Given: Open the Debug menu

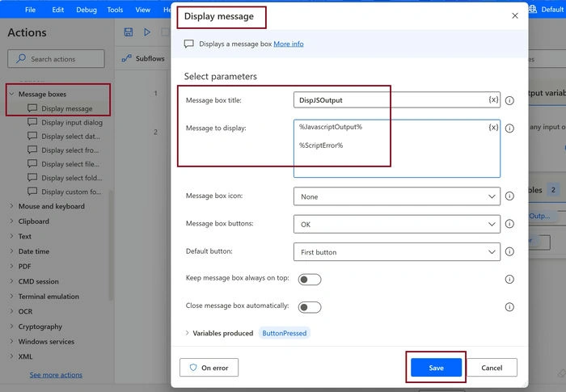Looking at the screenshot, I should point(87,10).
